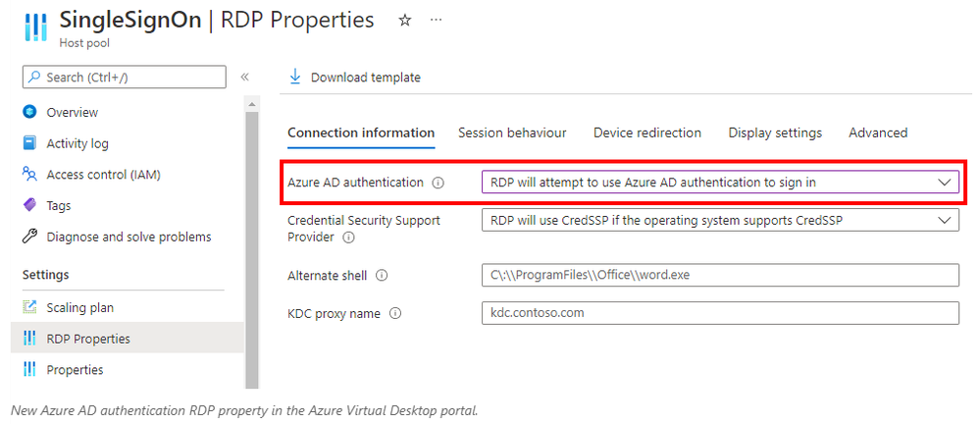
Task: Click the KDC proxy name info icon
Action: pyautogui.click(x=395, y=314)
